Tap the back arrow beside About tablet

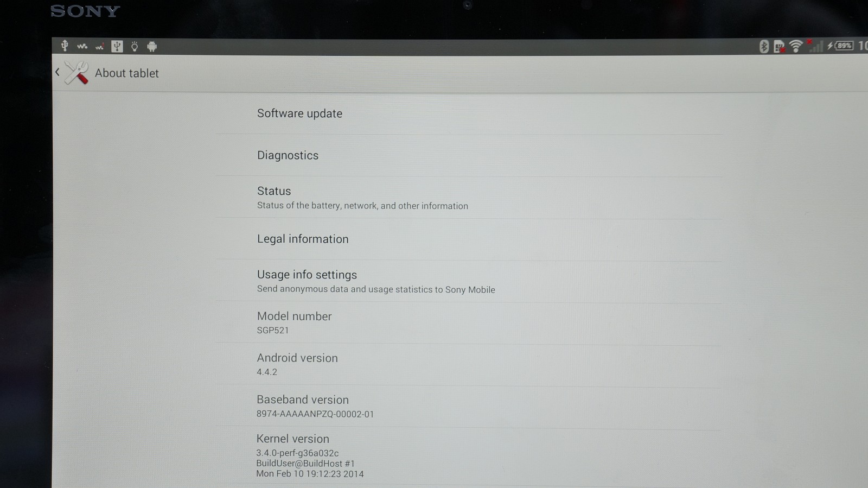(58, 72)
